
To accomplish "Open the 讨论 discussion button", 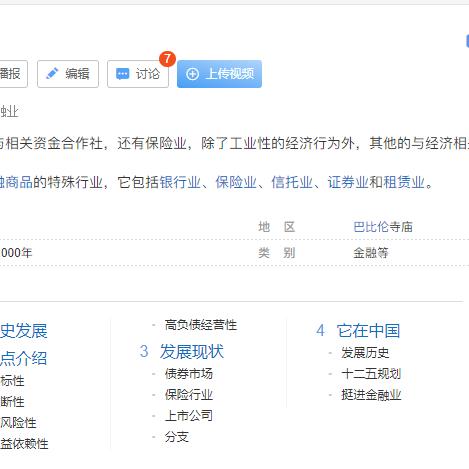I will coord(138,74).
